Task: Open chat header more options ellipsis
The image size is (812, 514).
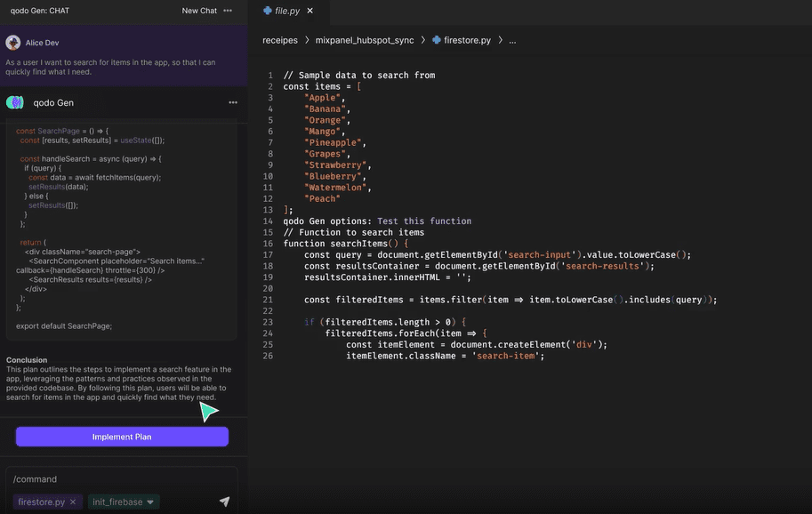Action: click(228, 11)
